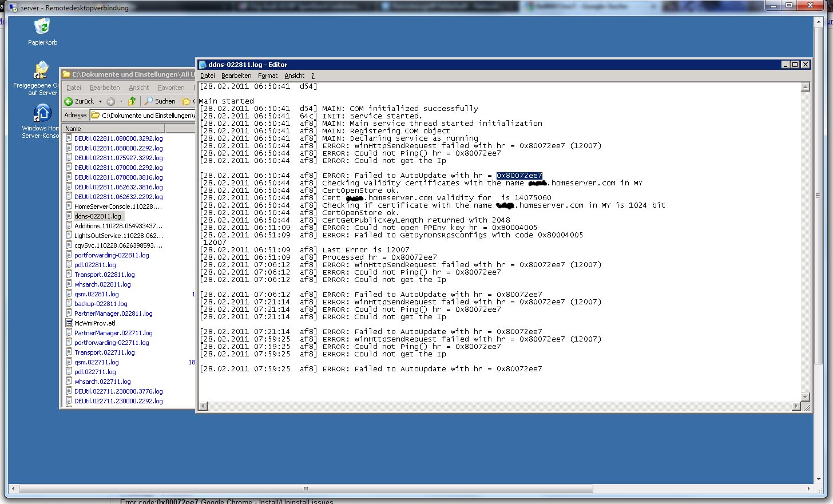Viewport: 833px width, 504px height.
Task: Select the portforwarding-022811.log file
Action: pyautogui.click(x=111, y=255)
